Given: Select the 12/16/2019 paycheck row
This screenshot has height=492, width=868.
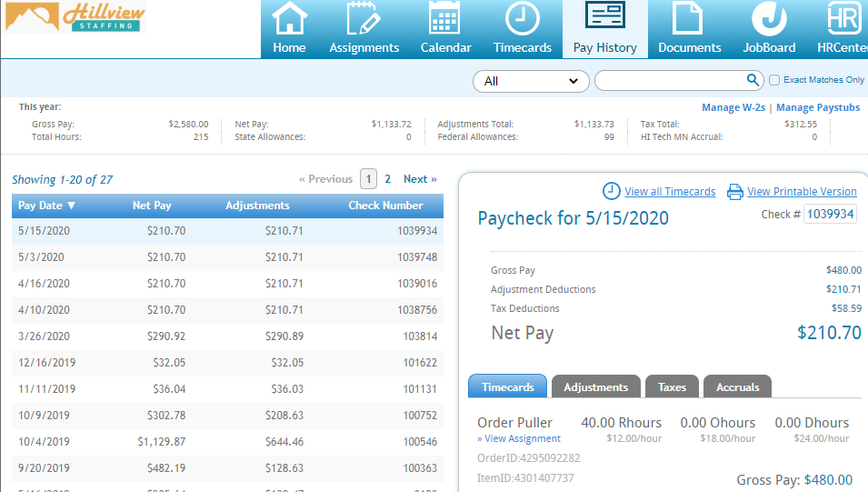Looking at the screenshot, I should 227,363.
